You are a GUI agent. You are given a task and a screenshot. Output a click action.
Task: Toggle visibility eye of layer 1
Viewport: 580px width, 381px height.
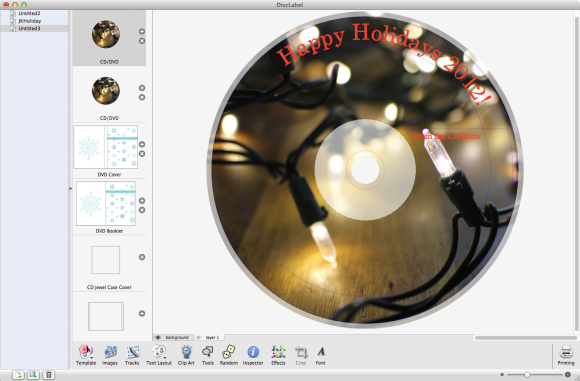coord(198,337)
